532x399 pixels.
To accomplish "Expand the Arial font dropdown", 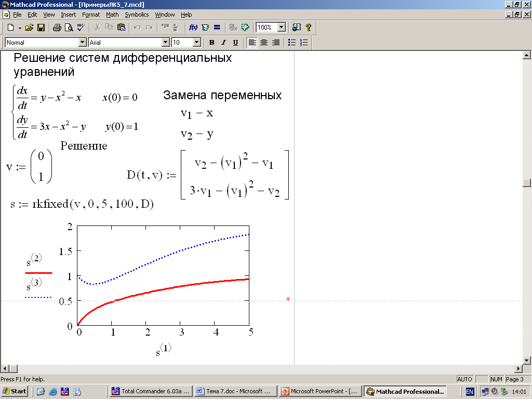I will 166,43.
